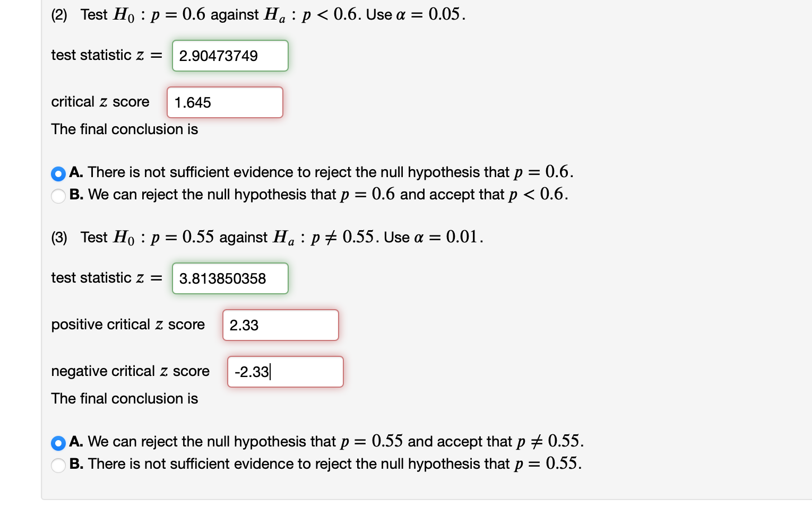Screen dimensions: 812x508
Task: Click the test statistic field containing 2.90473749
Action: click(230, 56)
